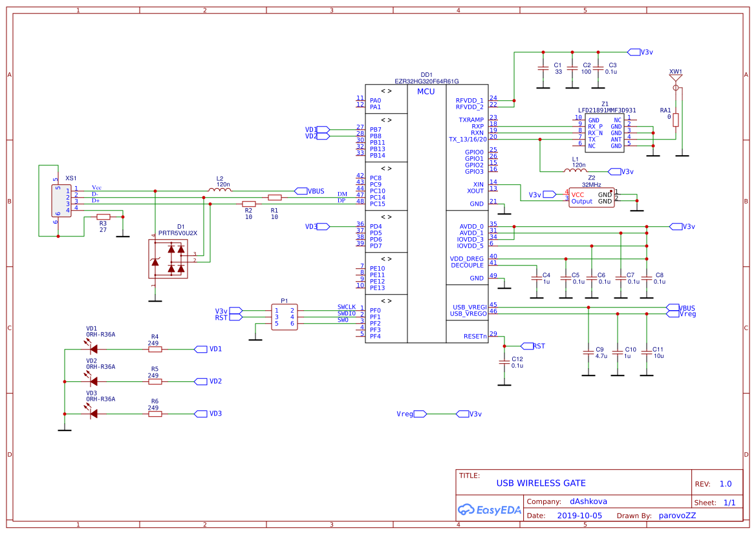Select the D1 PRTR5V0U2X diode array symbol
This screenshot has height=535, width=756.
click(x=167, y=259)
